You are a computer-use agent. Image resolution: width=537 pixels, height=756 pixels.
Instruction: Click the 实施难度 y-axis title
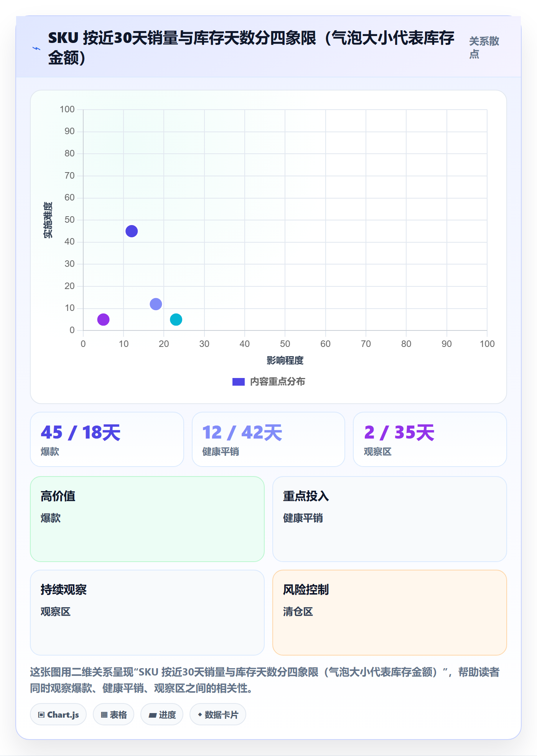[x=48, y=220]
